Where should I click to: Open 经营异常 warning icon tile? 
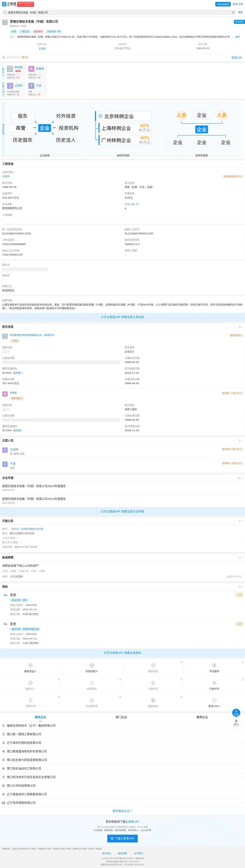coord(91,685)
